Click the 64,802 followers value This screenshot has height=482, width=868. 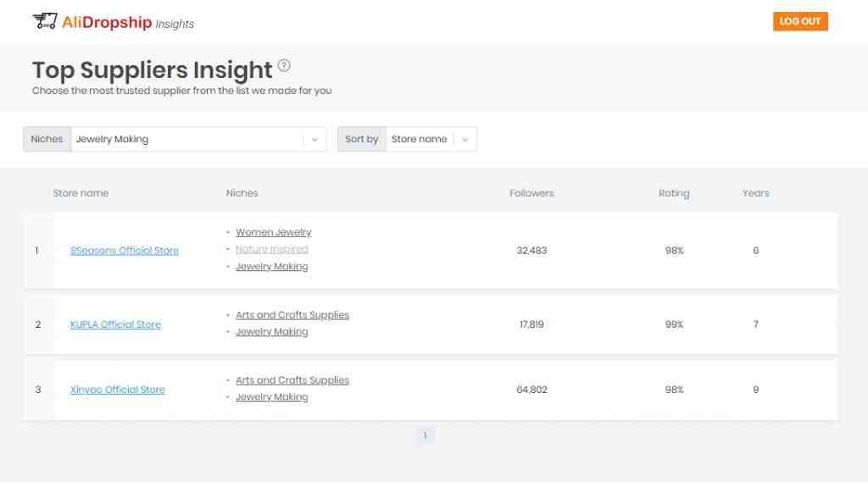click(531, 390)
